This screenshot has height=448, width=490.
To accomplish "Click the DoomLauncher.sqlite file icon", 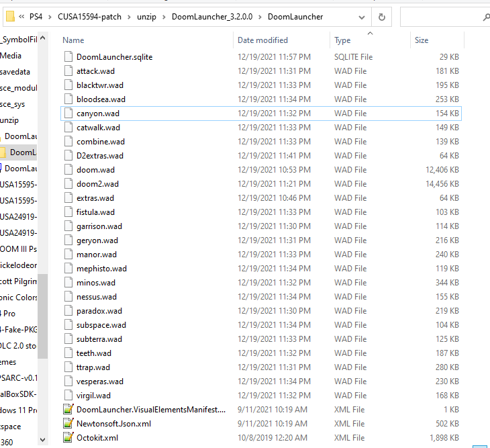I will pyautogui.click(x=68, y=56).
